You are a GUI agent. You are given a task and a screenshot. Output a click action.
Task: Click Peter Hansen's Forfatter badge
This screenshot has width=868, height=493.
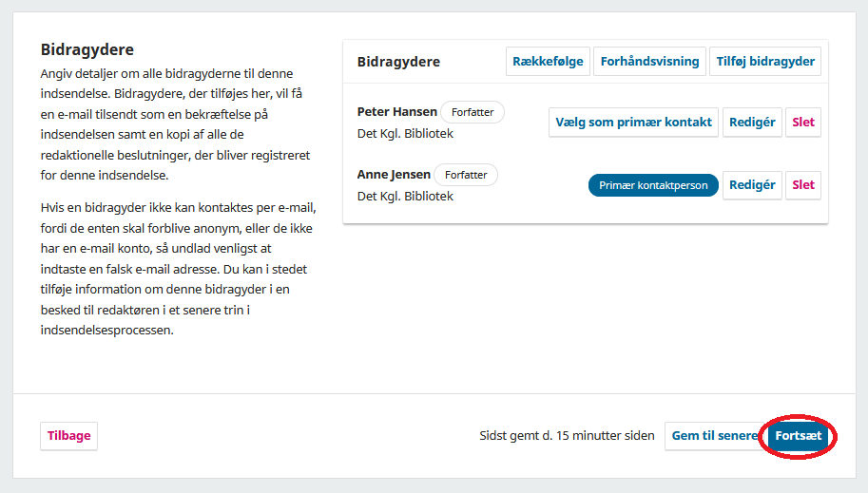(x=473, y=112)
